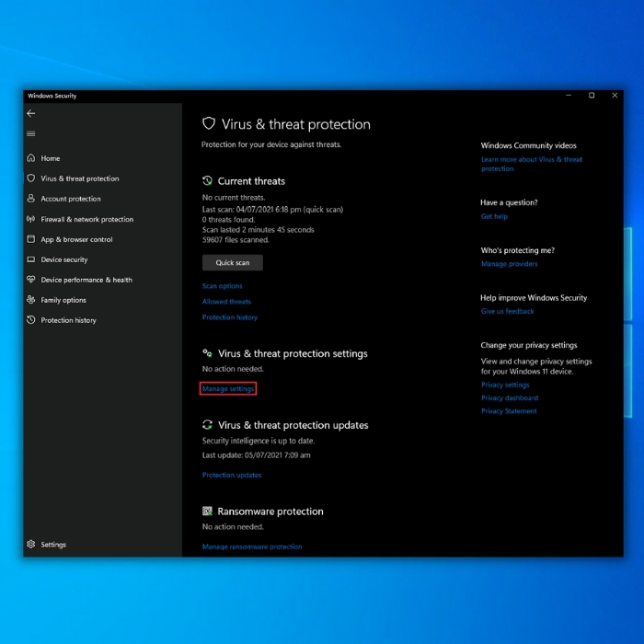Open Protection history in sidebar
Image resolution: width=644 pixels, height=644 pixels.
pos(68,320)
